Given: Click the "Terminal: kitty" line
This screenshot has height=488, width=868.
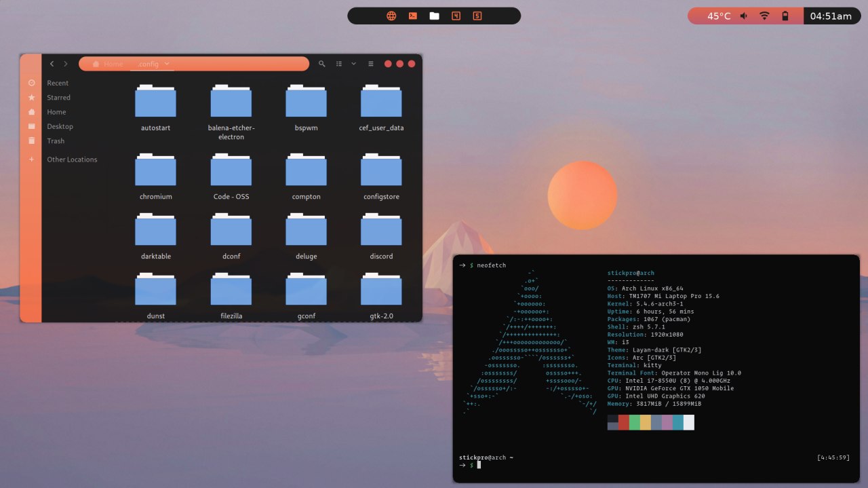Looking at the screenshot, I should [x=635, y=365].
